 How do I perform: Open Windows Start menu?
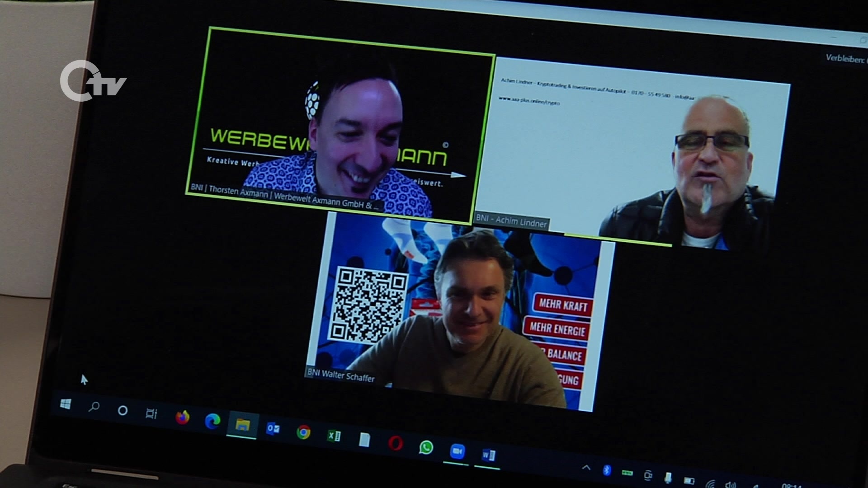point(66,404)
